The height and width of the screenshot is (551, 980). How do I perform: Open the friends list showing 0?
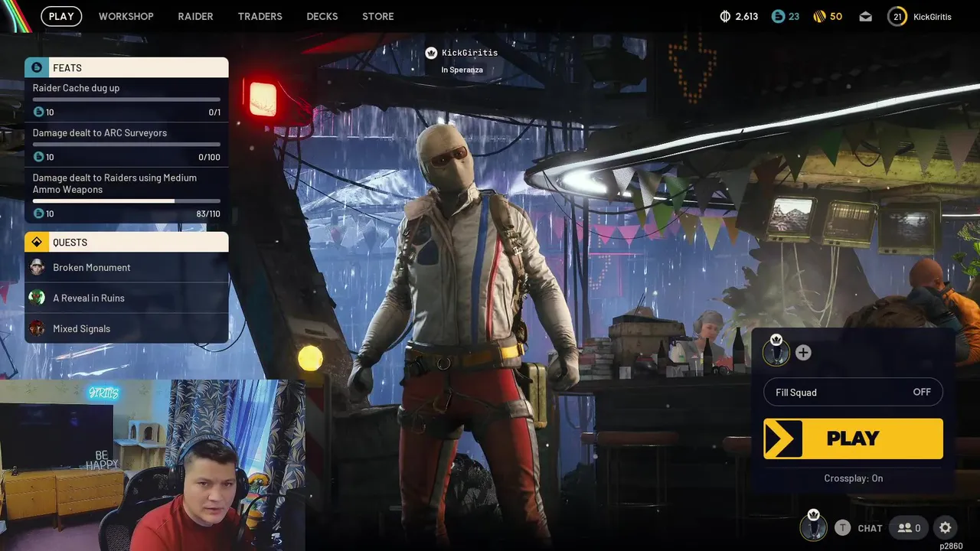910,528
